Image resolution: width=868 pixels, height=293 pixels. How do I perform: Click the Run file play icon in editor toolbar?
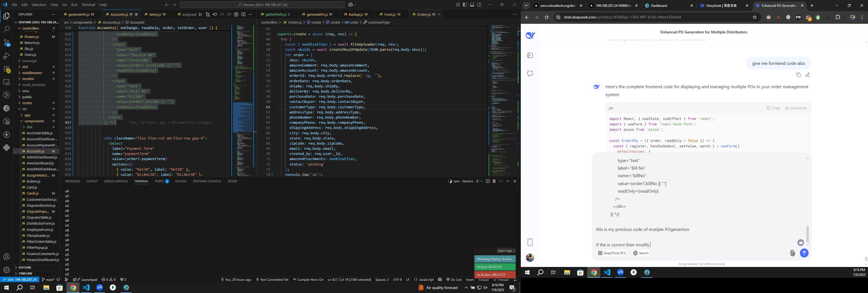coord(200,14)
